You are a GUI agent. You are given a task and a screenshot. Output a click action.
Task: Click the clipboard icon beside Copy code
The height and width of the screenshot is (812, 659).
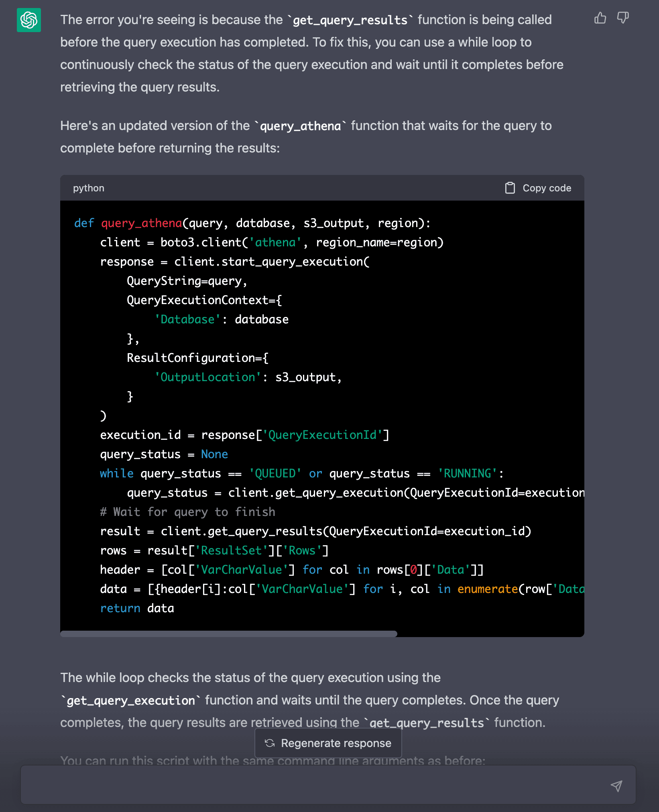pyautogui.click(x=510, y=188)
